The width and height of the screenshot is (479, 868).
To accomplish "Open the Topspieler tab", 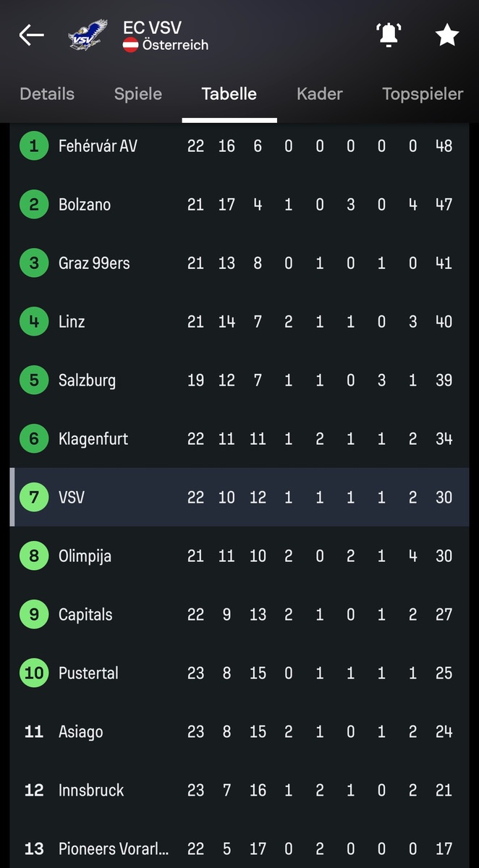I will tap(423, 94).
